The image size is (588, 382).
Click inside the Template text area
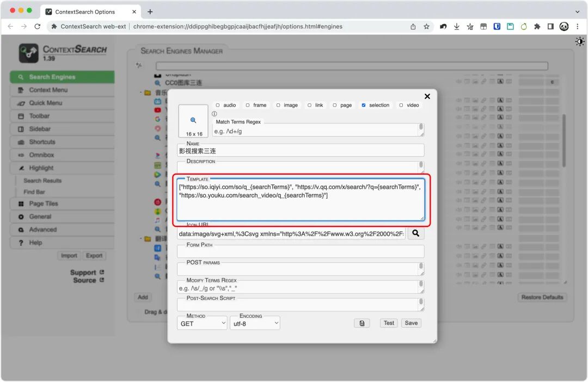[x=301, y=200]
